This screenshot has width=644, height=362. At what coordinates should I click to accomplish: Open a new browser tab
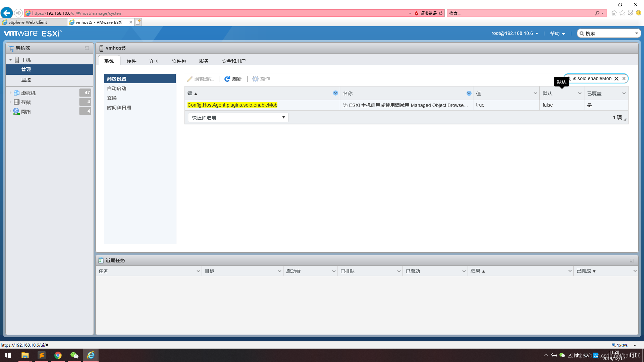pos(138,22)
